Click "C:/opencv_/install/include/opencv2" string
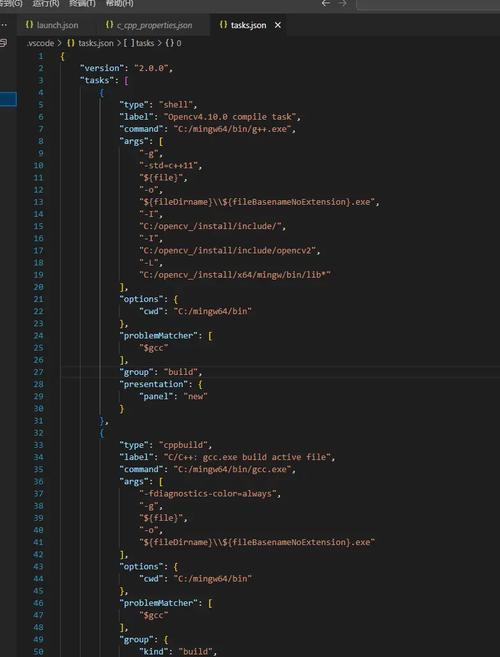500x657 pixels. [230, 251]
